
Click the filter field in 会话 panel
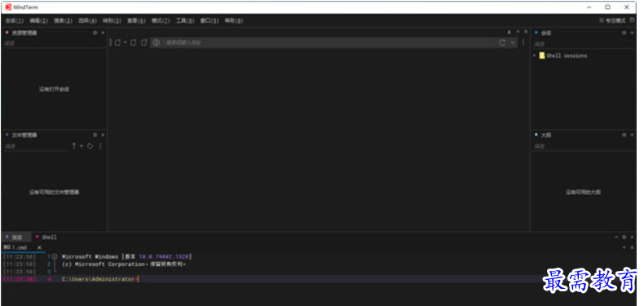tap(583, 43)
